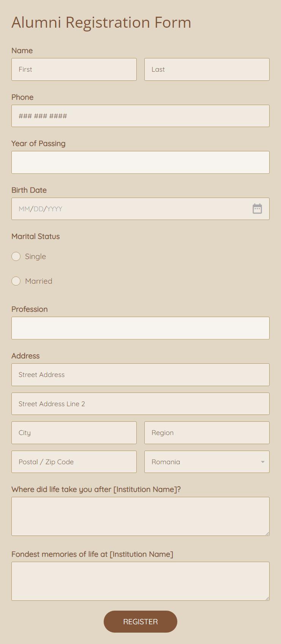
Task: Click the Street Address field
Action: pos(140,375)
